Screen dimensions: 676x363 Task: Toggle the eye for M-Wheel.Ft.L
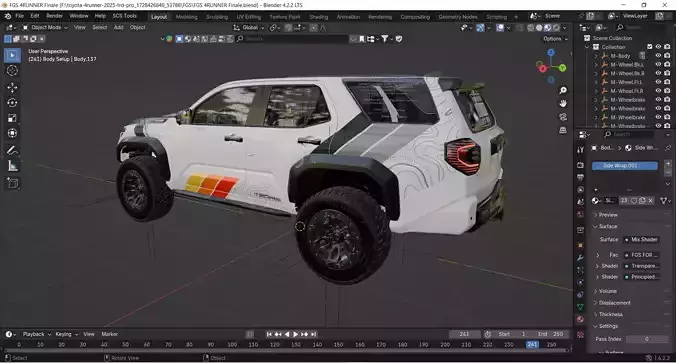(x=658, y=82)
